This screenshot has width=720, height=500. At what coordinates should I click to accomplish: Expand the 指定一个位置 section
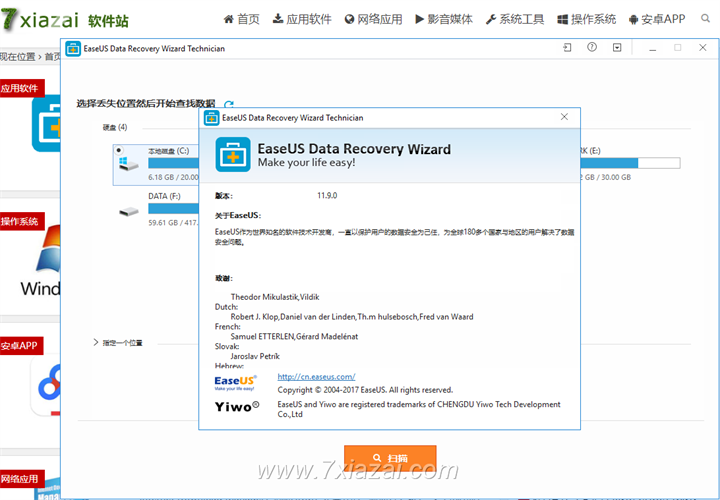click(x=96, y=342)
